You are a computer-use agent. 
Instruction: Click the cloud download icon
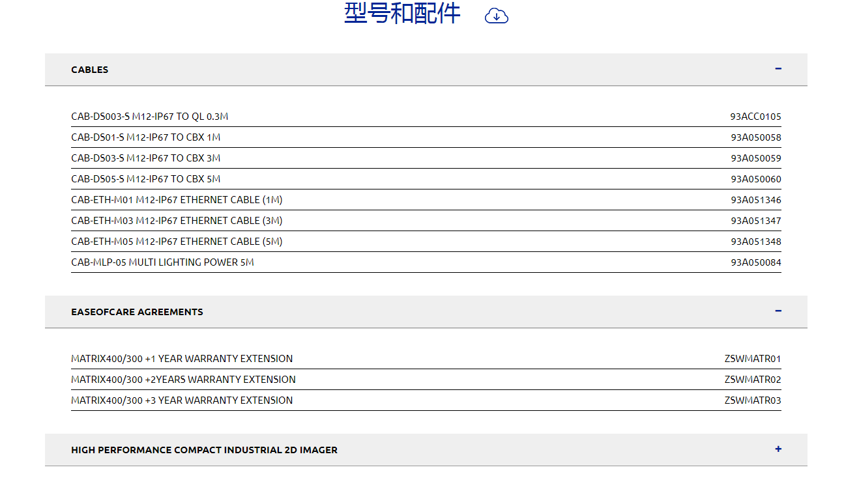coord(496,16)
